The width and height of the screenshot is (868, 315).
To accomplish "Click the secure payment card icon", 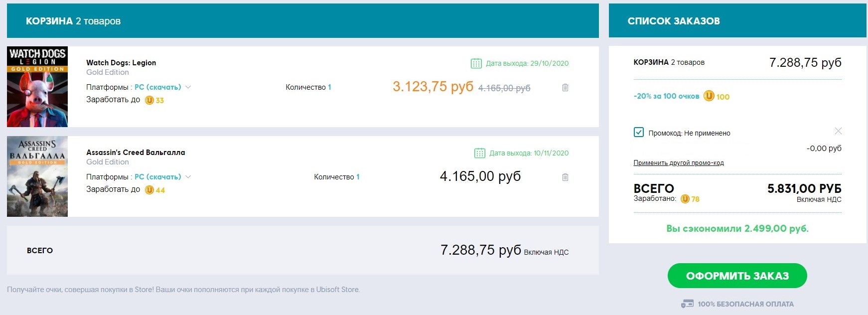I will pos(687,304).
